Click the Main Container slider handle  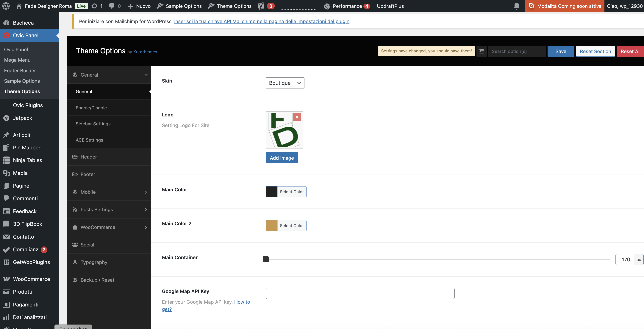click(x=265, y=259)
